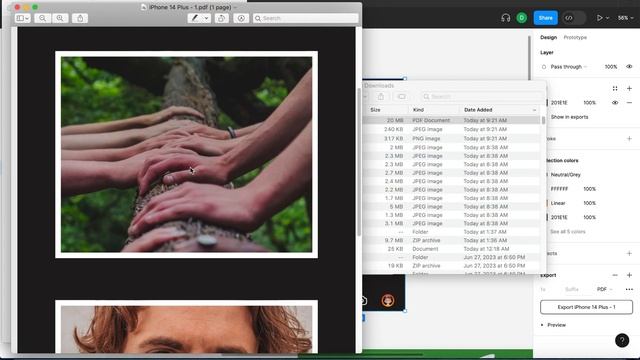Screen dimensions: 640x360
Task: Toggle Date Added sort direction chevron
Action: [x=534, y=110]
